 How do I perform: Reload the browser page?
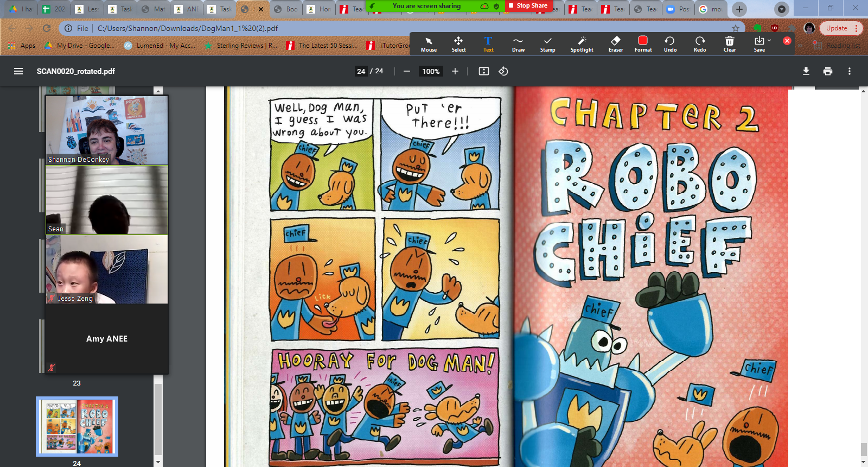tap(47, 28)
